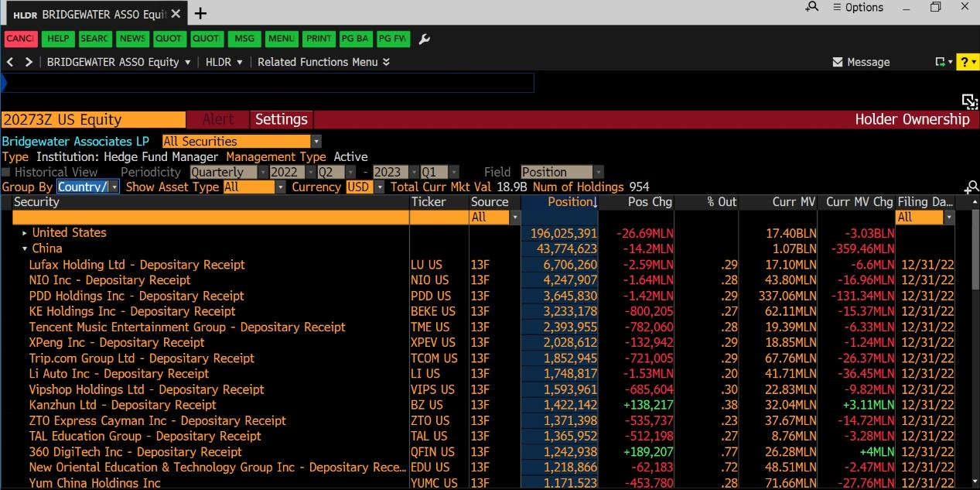Open the Currency USD dropdown
This screenshot has width=980, height=490.
pos(365,187)
